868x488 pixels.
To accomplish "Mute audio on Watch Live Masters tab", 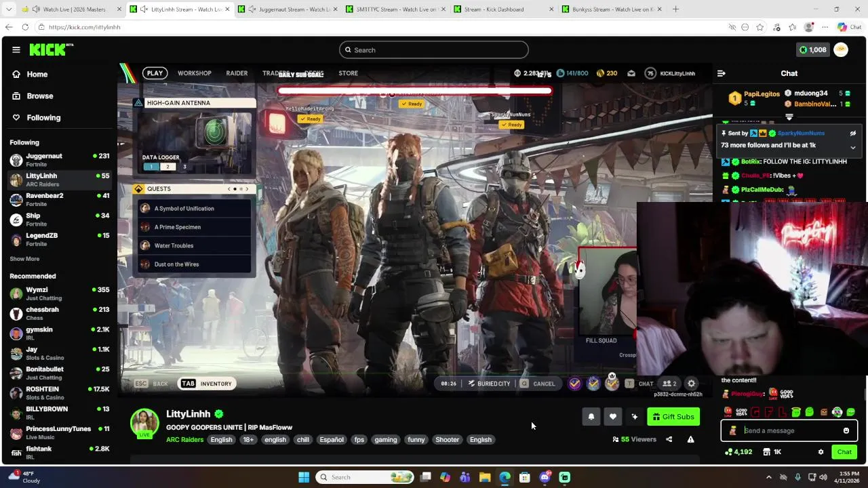I will (35, 9).
